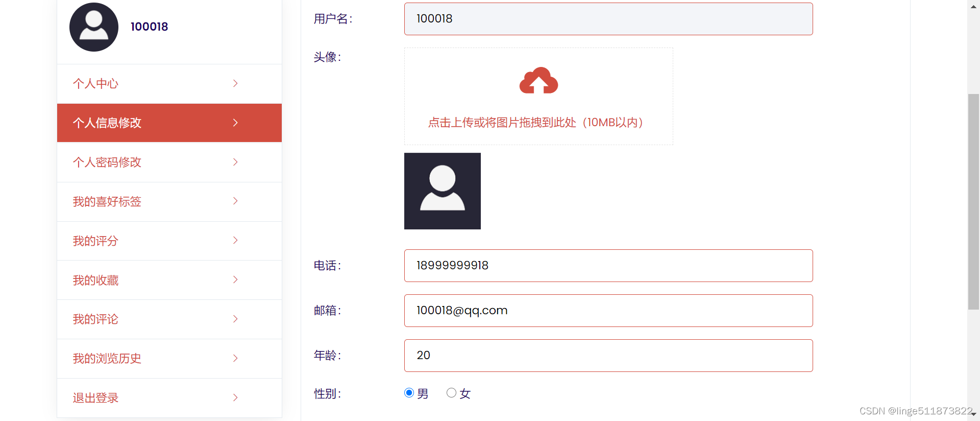The image size is (980, 421).
Task: Select the 女 gender radio button
Action: pos(451,393)
